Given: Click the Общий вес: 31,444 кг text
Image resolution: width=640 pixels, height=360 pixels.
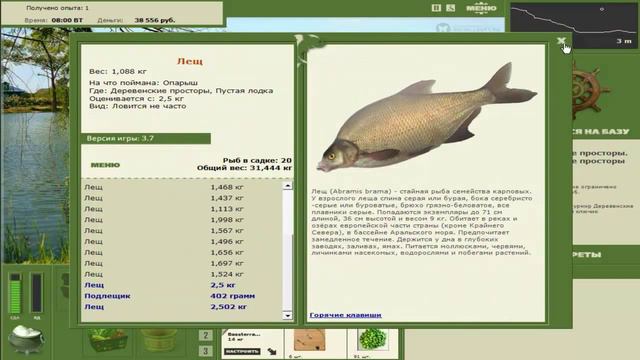Looking at the screenshot, I should pos(244,168).
